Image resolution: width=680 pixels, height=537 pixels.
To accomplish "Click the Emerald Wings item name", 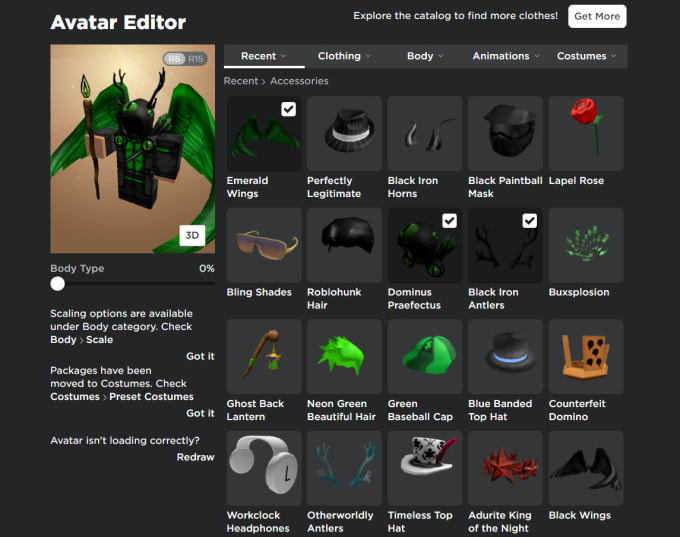I will pyautogui.click(x=248, y=187).
